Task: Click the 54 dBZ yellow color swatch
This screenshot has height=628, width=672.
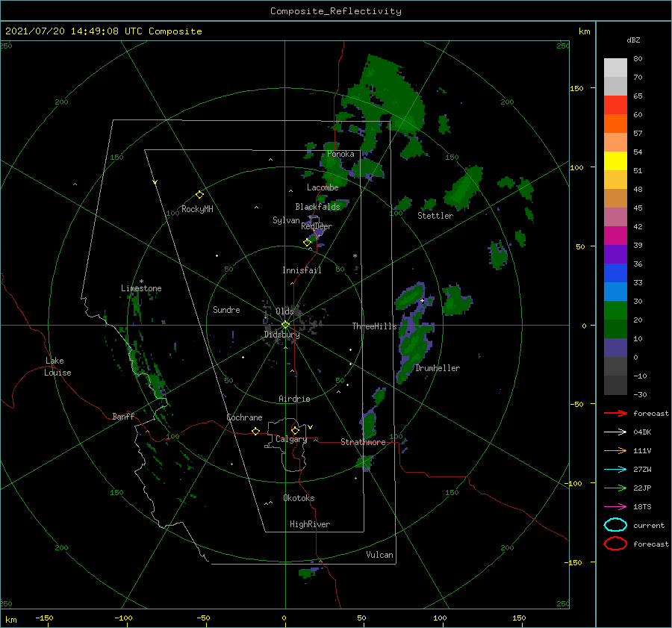Action: 615,161
